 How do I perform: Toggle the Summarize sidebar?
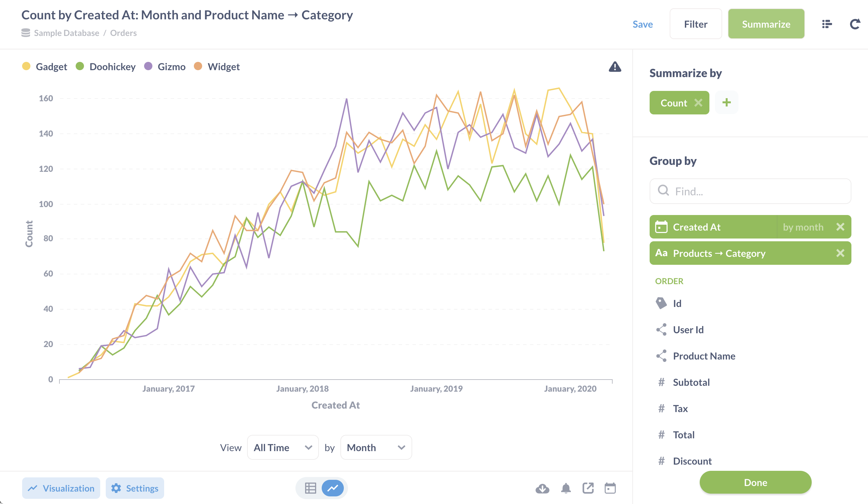(766, 24)
